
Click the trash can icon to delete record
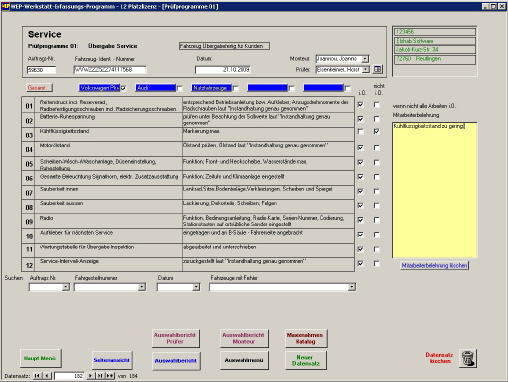(x=468, y=358)
